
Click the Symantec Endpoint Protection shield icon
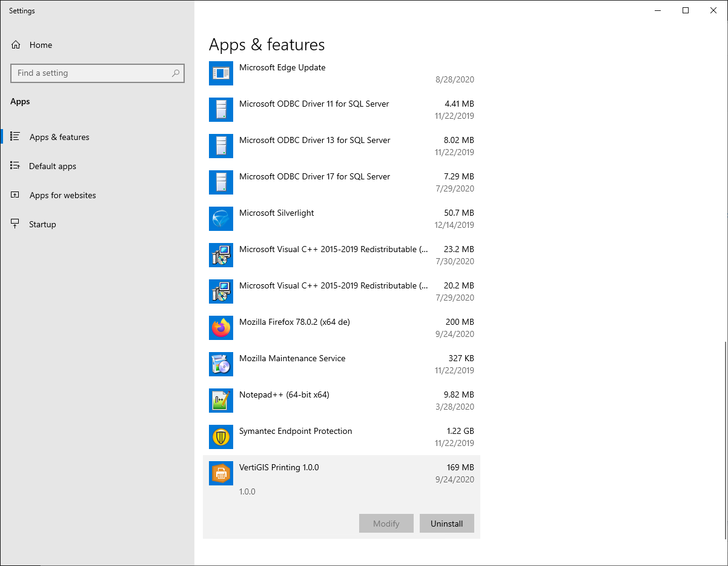click(221, 437)
